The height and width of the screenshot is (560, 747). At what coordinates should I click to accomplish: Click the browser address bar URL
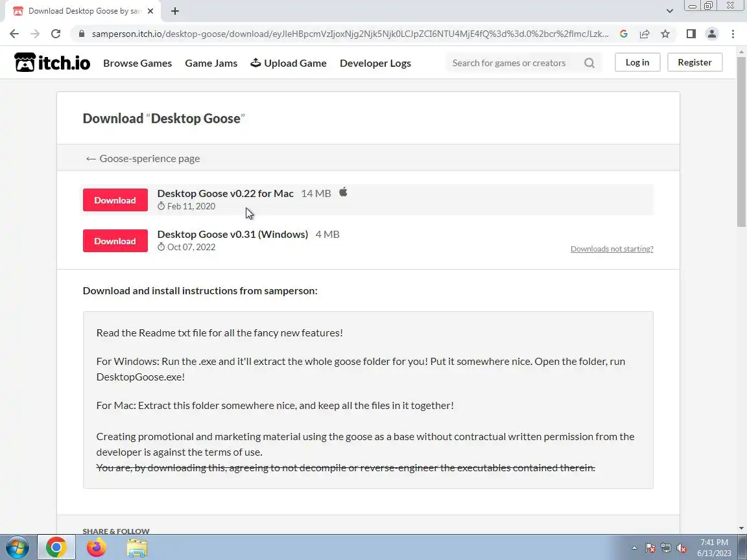click(350, 34)
